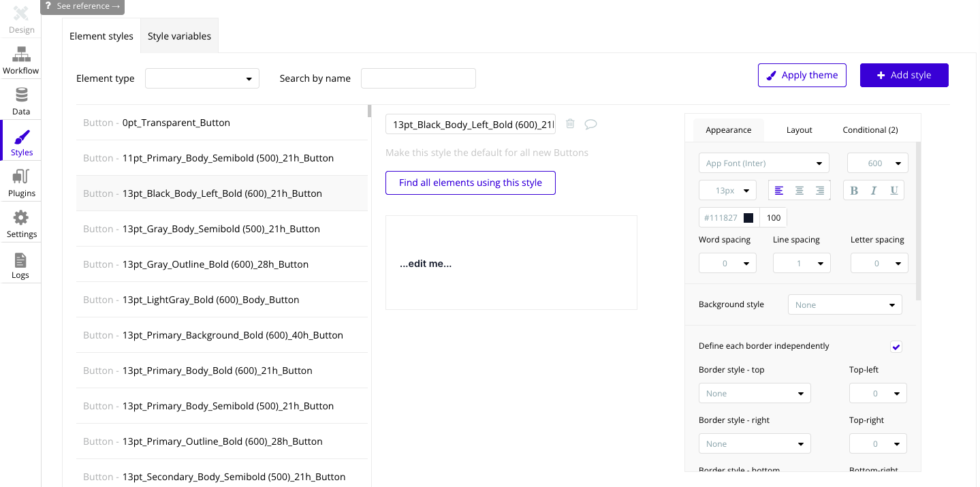Switch to the Conditional (2) tab
This screenshot has height=487, width=980.
870,130
